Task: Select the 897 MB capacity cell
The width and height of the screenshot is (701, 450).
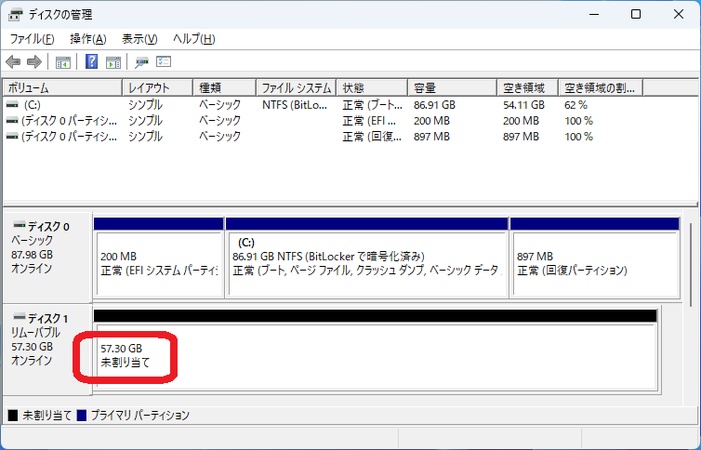Action: click(x=431, y=136)
